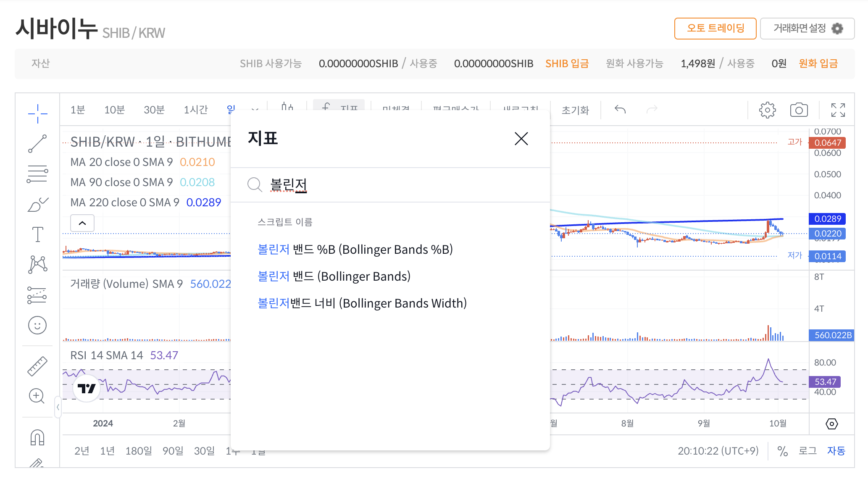
Task: Select the text annotation tool
Action: pyautogui.click(x=37, y=234)
